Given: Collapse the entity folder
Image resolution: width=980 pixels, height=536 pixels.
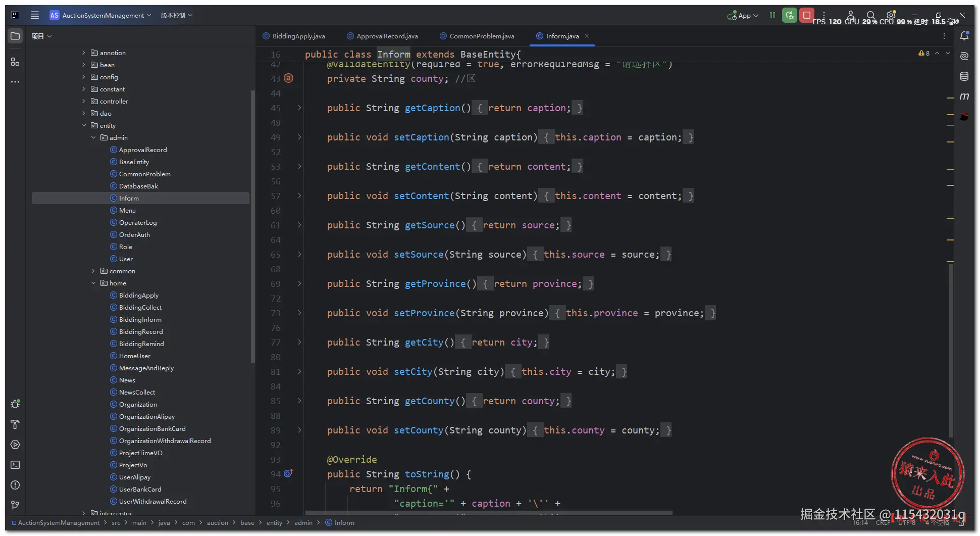Looking at the screenshot, I should coord(84,125).
